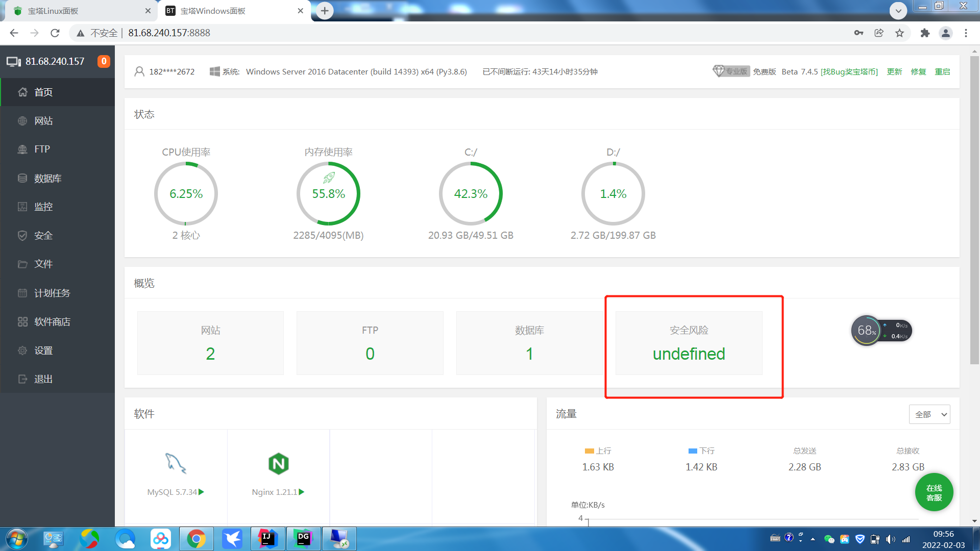Click the CPU usage 6.25% gauge
Image resolution: width=980 pixels, height=551 pixels.
(186, 193)
